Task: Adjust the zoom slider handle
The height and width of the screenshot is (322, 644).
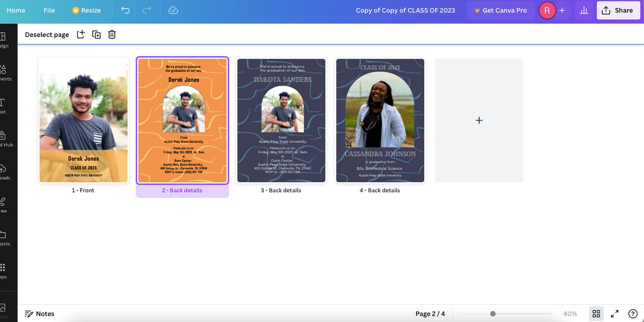Action: 493,314
